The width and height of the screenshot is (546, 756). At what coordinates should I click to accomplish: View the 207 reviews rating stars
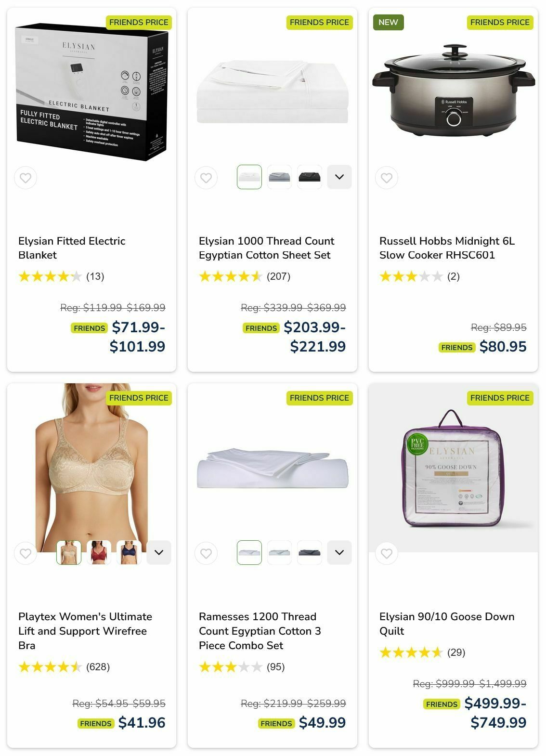click(x=230, y=276)
